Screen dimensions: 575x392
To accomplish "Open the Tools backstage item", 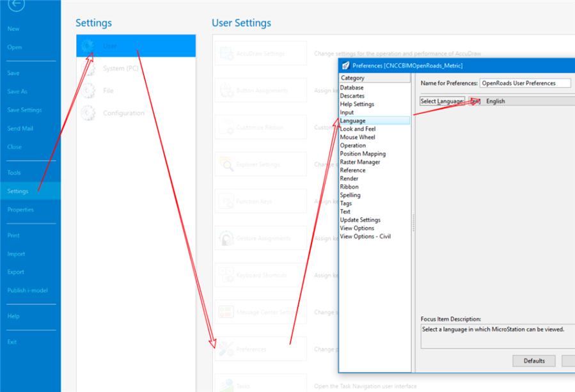I will 14,173.
